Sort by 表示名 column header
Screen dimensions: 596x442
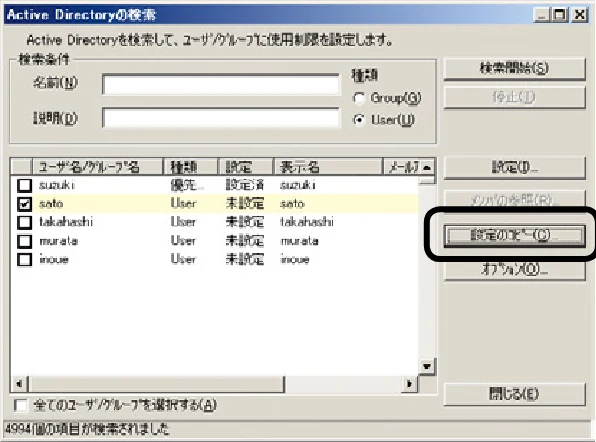[328, 167]
